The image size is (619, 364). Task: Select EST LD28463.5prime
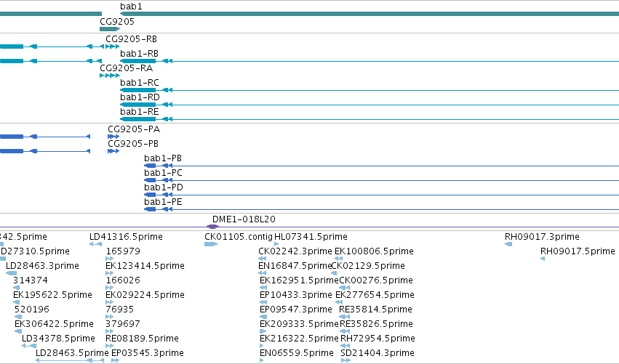pyautogui.click(x=72, y=353)
